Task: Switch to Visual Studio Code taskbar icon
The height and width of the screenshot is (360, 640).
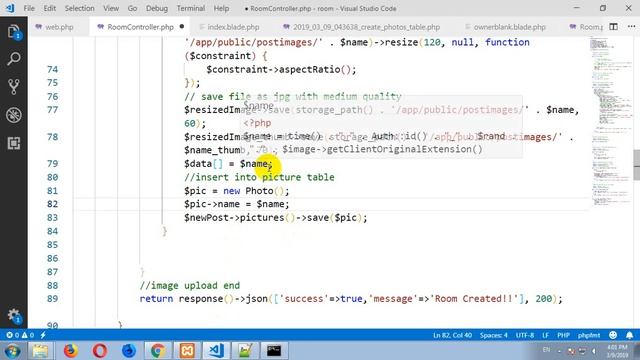Action: 216,351
